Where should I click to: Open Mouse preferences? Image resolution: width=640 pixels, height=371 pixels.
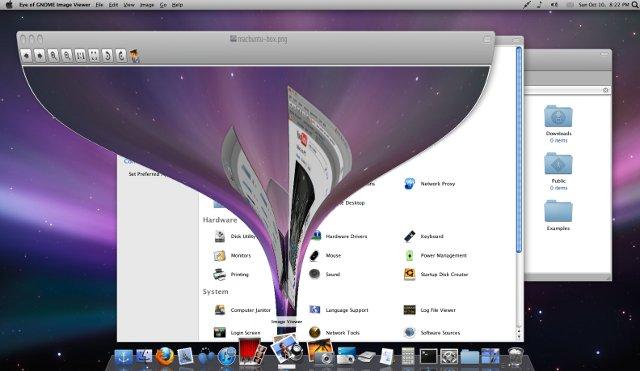[x=325, y=255]
